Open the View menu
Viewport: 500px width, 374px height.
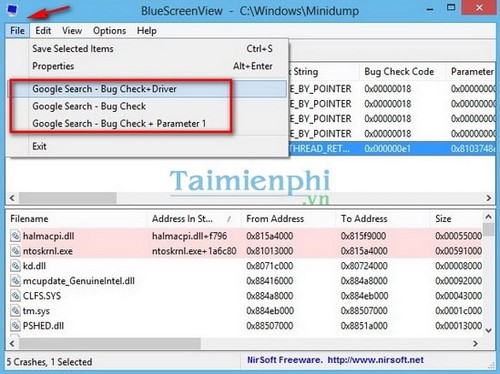[x=72, y=31]
